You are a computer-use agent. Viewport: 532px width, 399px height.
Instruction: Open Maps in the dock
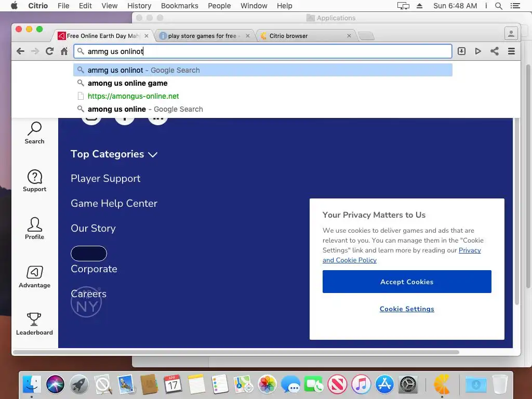[243, 384]
